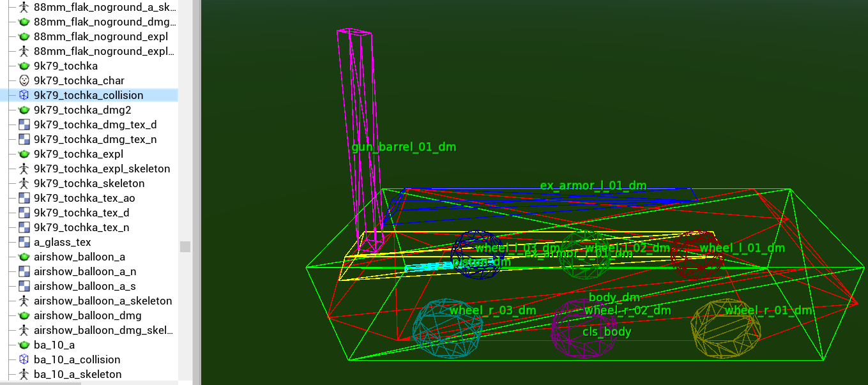868x385 pixels.
Task: Click the asset list vertical scrollbar thumb
Action: (x=185, y=246)
